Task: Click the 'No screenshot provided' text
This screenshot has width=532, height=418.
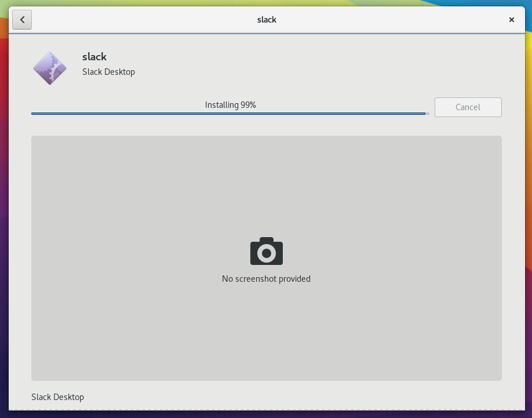Action: (266, 279)
